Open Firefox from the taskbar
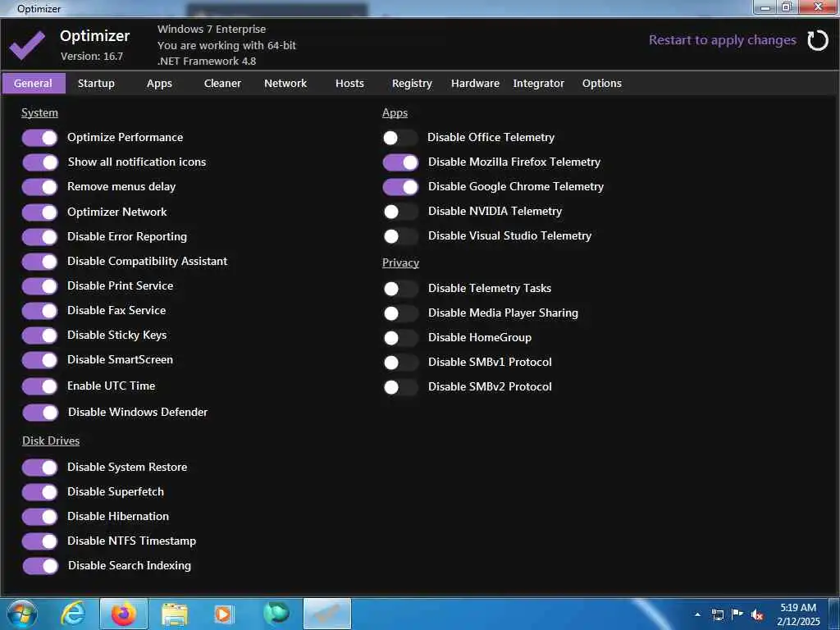The image size is (840, 630). pos(124,614)
